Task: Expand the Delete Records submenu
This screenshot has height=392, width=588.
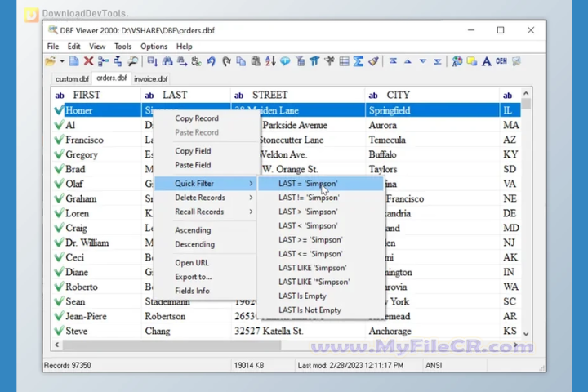Action: [x=206, y=198]
